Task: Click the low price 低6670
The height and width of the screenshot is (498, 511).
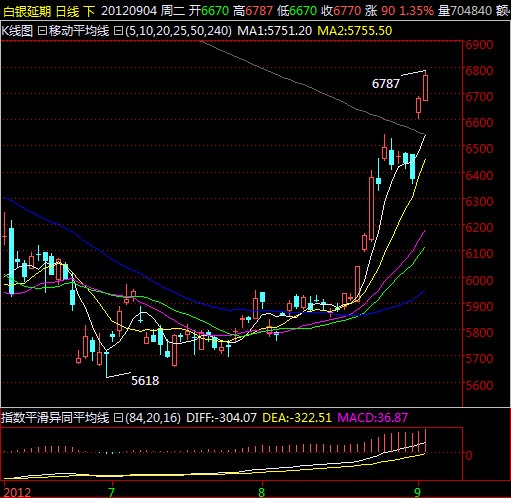Action: (297, 11)
